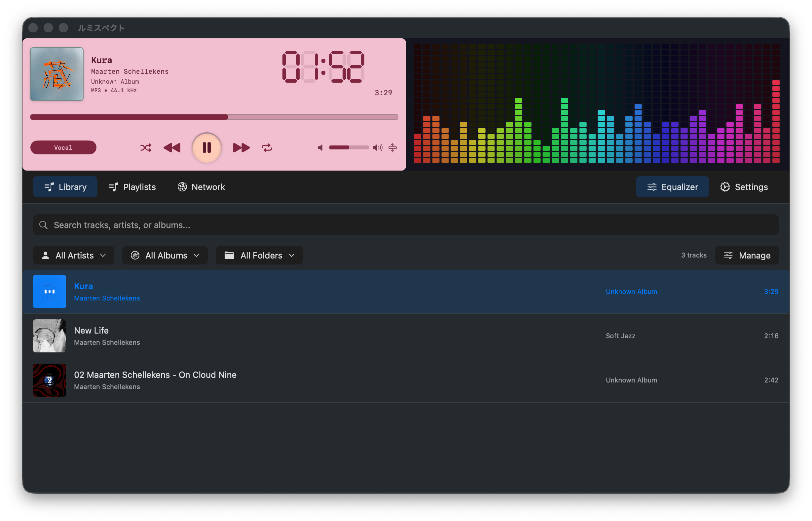Image resolution: width=812 pixels, height=521 pixels.
Task: Mute volume with small speaker icon
Action: (x=320, y=148)
